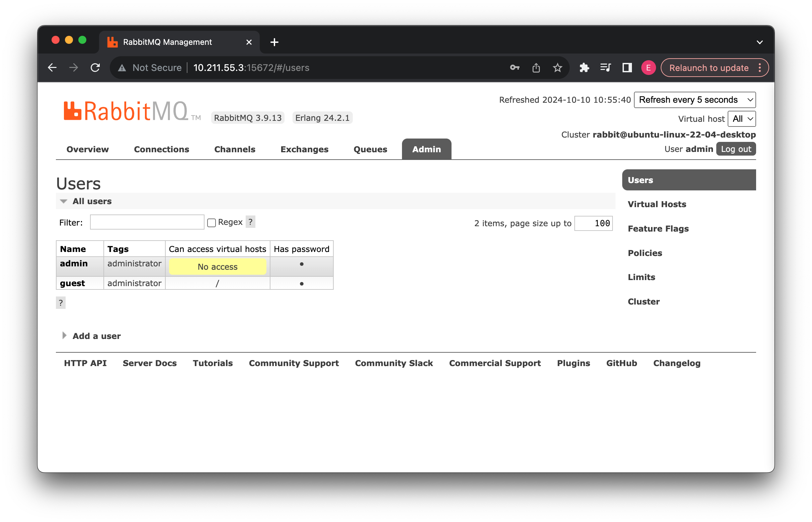Expand the Add a user section

point(96,336)
